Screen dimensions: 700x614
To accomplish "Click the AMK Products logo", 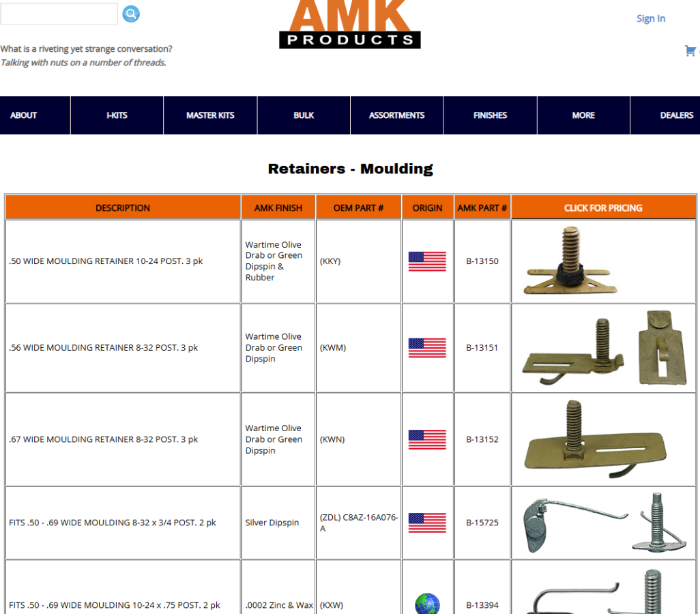I will (350, 25).
